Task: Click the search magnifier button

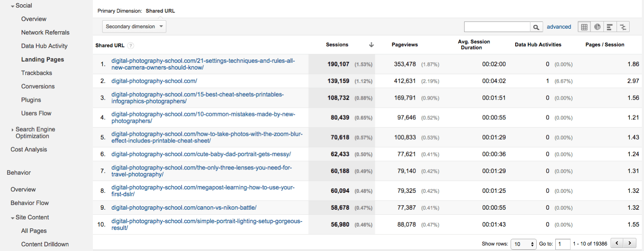Action: [536, 27]
